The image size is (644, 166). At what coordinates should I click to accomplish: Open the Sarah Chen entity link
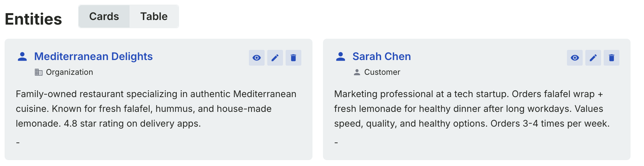tap(381, 56)
